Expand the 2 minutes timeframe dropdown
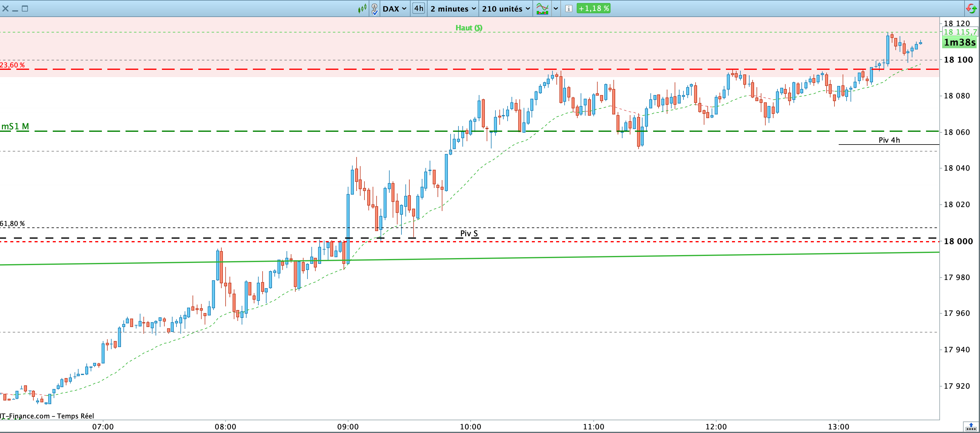The image size is (980, 433). [453, 9]
